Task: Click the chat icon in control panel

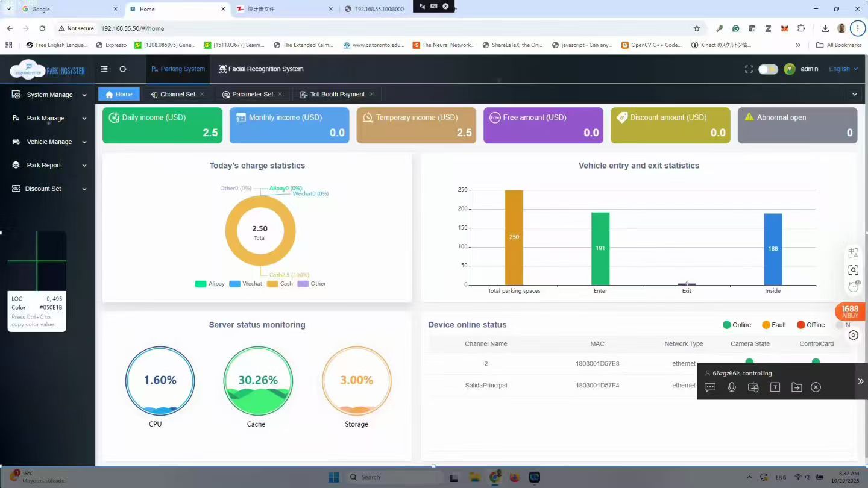Action: point(710,387)
